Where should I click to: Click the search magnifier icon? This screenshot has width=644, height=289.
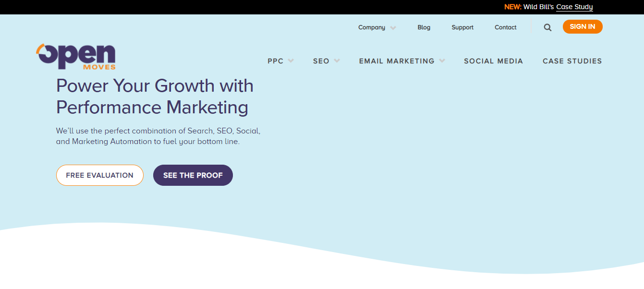pyautogui.click(x=547, y=27)
